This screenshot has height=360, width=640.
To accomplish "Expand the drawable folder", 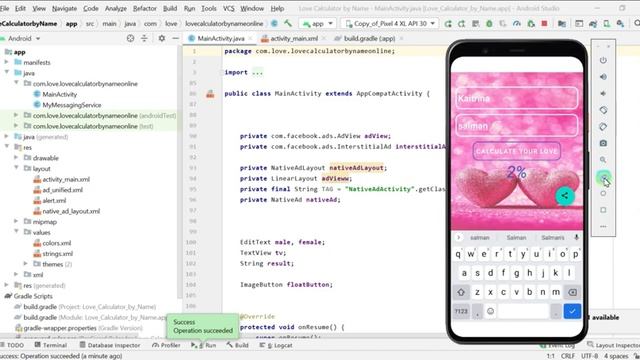I will [x=16, y=158].
